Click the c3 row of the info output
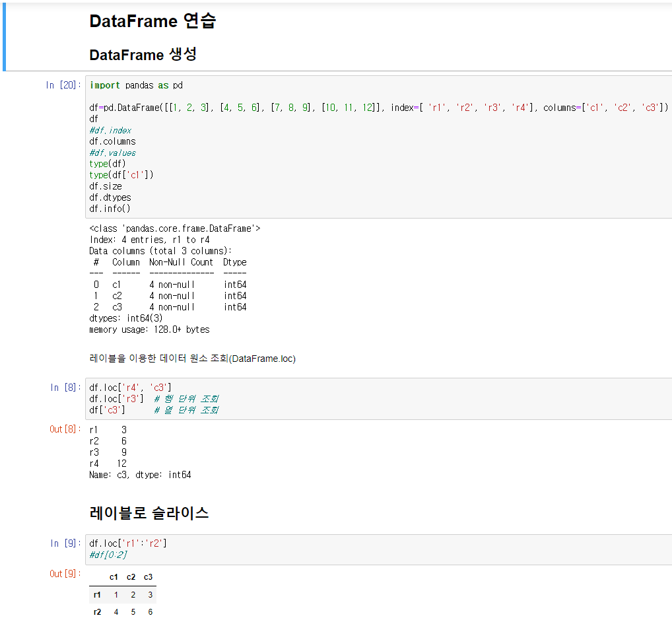 (170, 307)
